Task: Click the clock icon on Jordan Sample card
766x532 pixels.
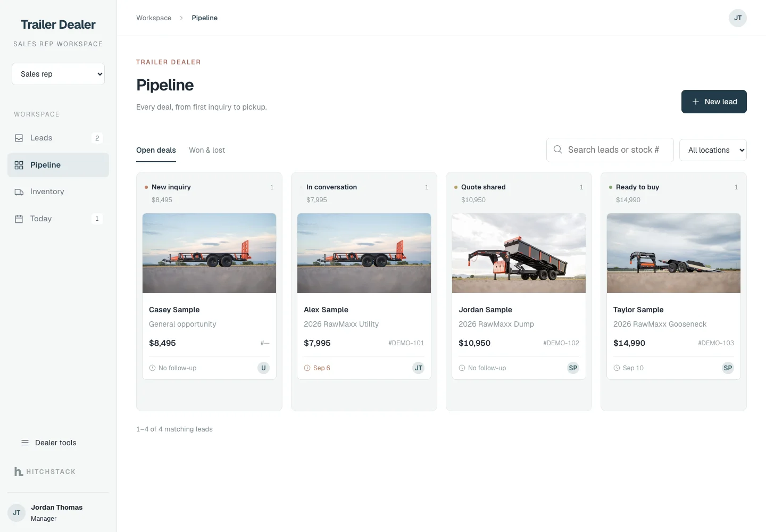Action: pos(462,368)
